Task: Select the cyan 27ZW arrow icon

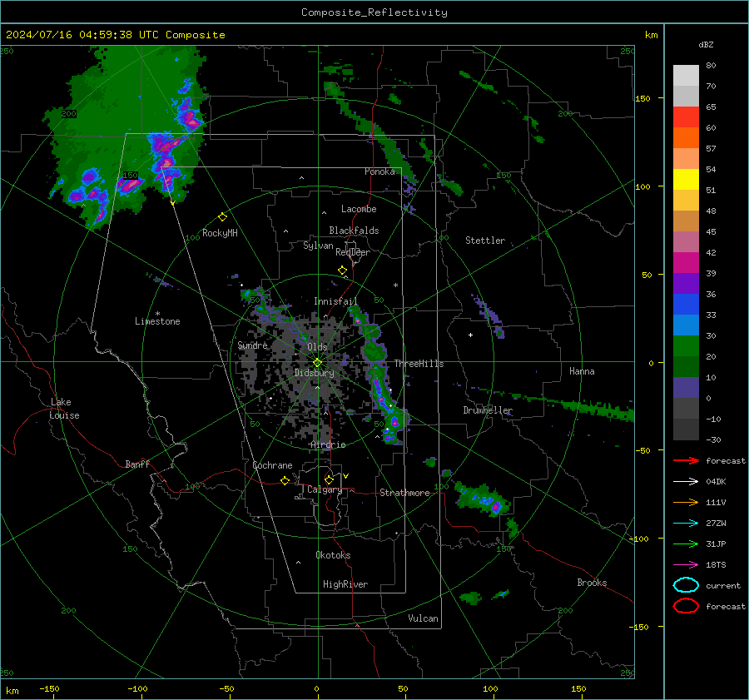Action: [686, 524]
